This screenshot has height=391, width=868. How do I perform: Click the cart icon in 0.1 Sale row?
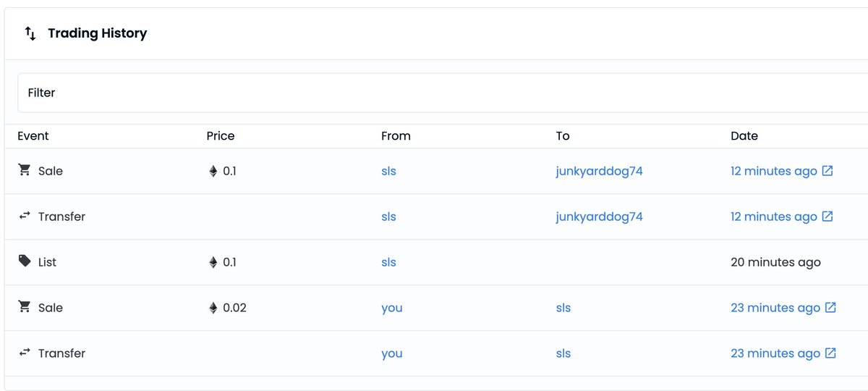[25, 170]
